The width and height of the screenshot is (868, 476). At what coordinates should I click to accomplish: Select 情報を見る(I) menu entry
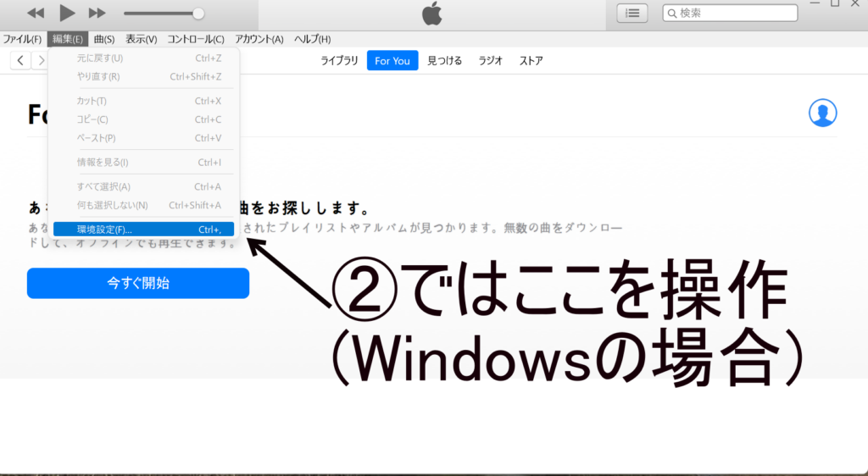pyautogui.click(x=144, y=163)
